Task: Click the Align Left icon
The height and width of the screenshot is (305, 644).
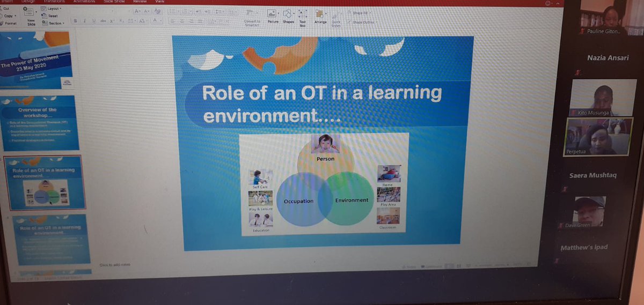Action: pyautogui.click(x=172, y=21)
